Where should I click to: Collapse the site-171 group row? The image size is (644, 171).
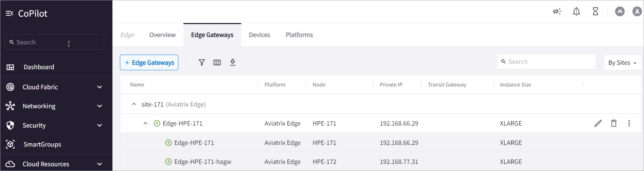[x=134, y=104]
